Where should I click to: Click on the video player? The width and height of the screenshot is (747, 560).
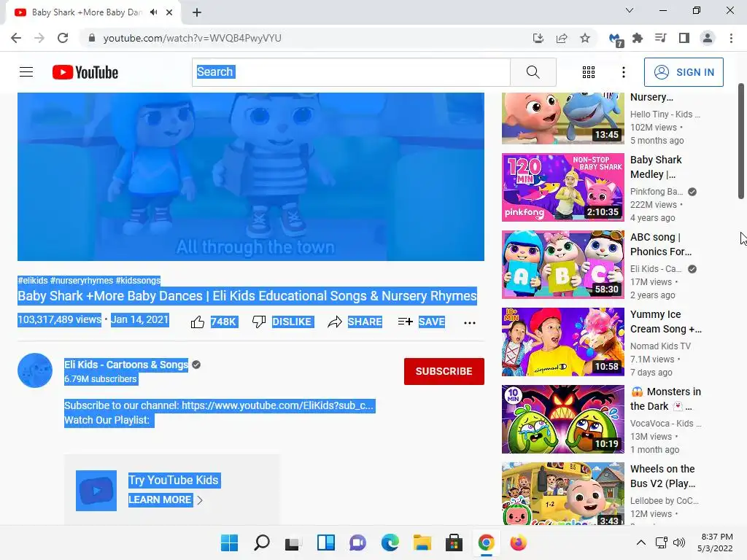[251, 176]
